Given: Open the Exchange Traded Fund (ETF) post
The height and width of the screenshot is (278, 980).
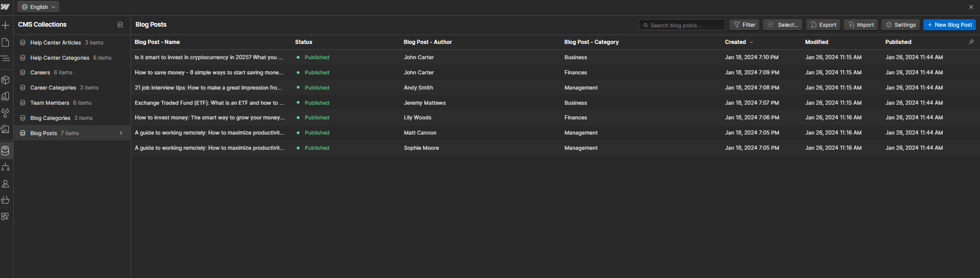Looking at the screenshot, I should coord(209,103).
